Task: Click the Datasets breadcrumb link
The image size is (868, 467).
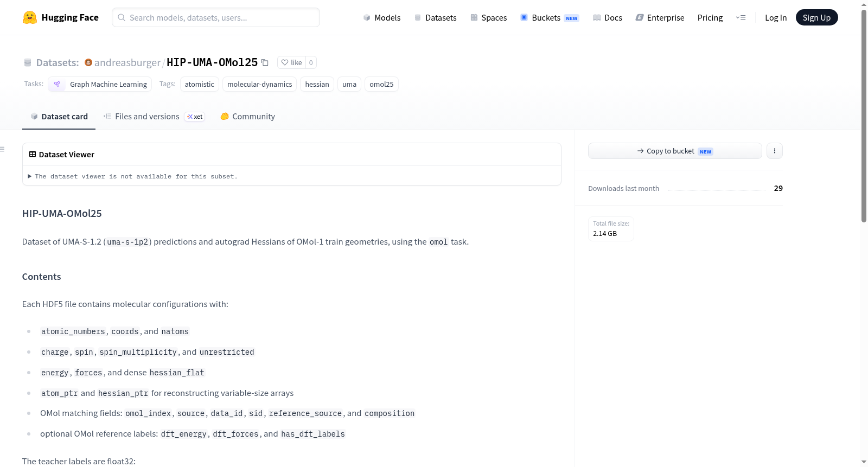Action: pos(58,62)
